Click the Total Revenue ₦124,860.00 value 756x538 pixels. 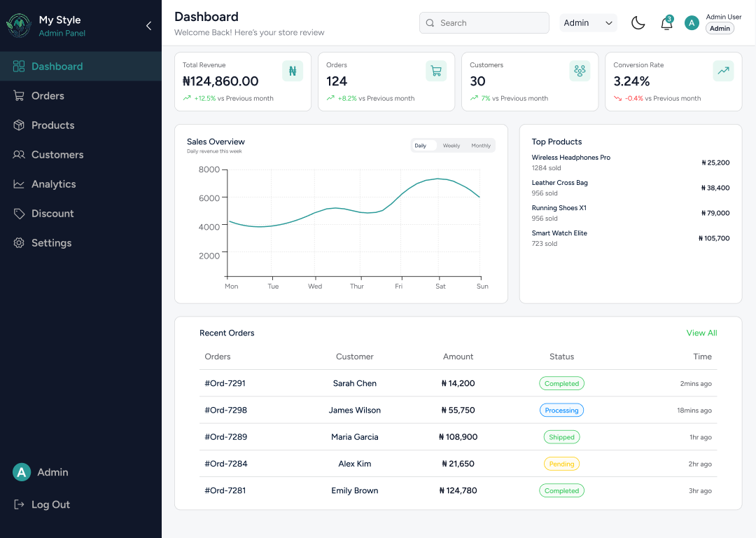point(220,81)
